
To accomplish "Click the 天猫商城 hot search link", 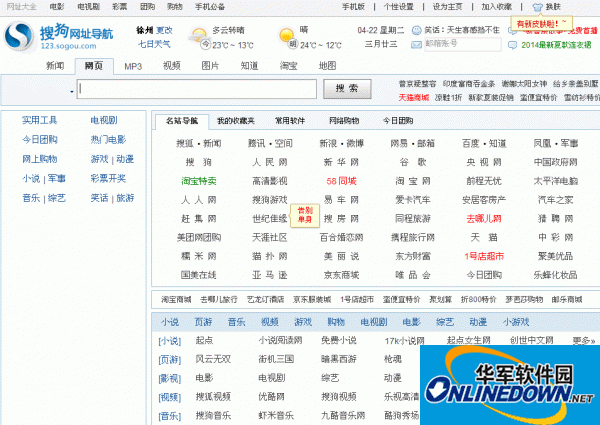I will coord(414,98).
